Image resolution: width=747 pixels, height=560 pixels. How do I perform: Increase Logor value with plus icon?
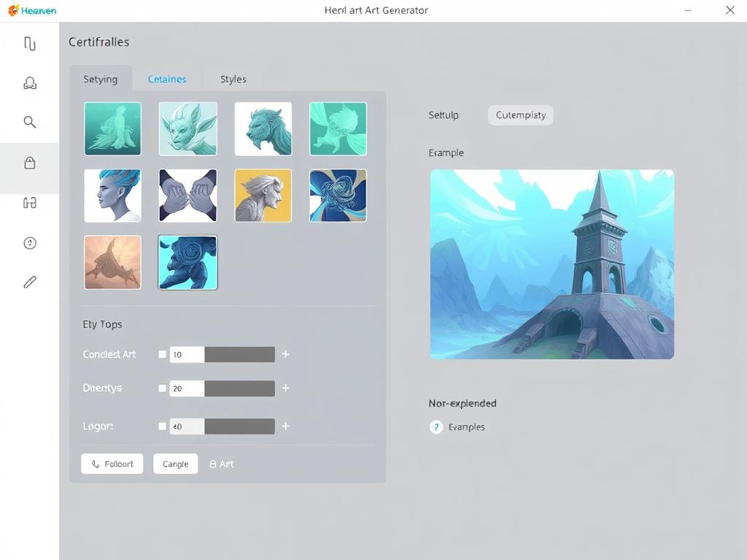tap(285, 426)
